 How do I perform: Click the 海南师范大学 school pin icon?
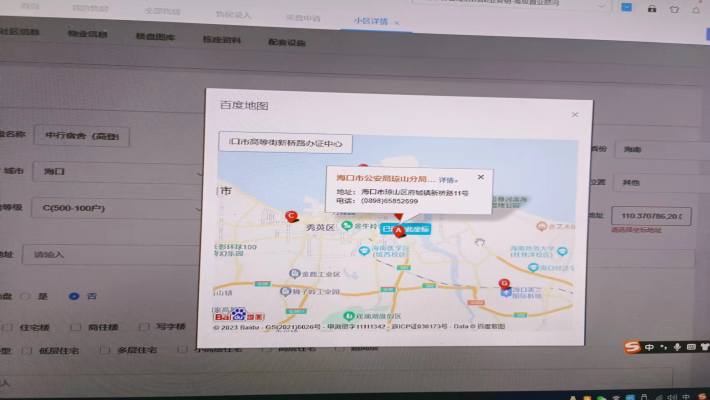[562, 251]
